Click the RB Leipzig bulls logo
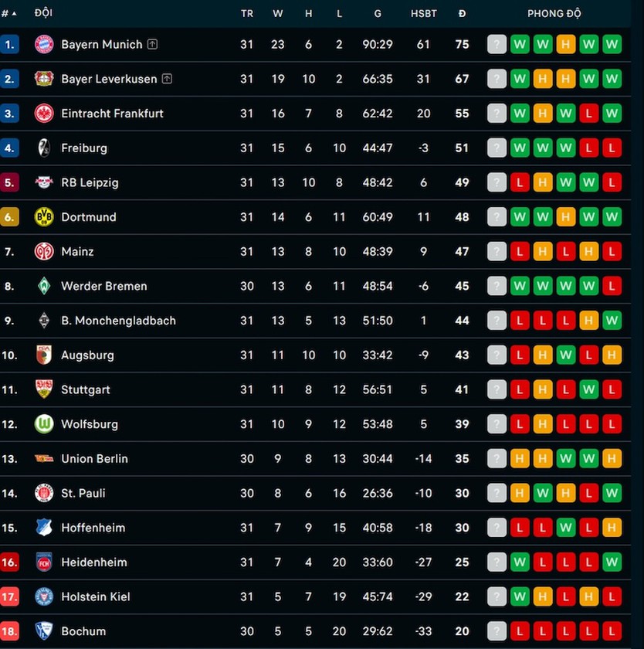This screenshot has width=644, height=649. (44, 182)
